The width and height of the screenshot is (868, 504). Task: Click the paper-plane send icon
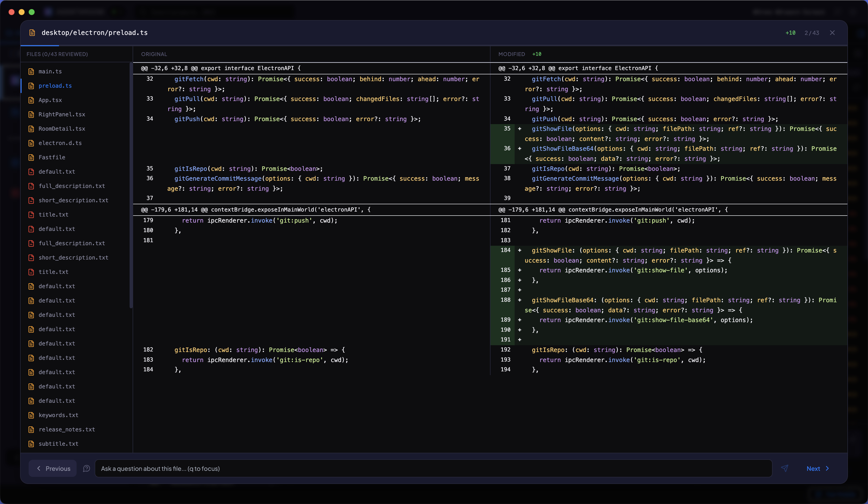(784, 468)
